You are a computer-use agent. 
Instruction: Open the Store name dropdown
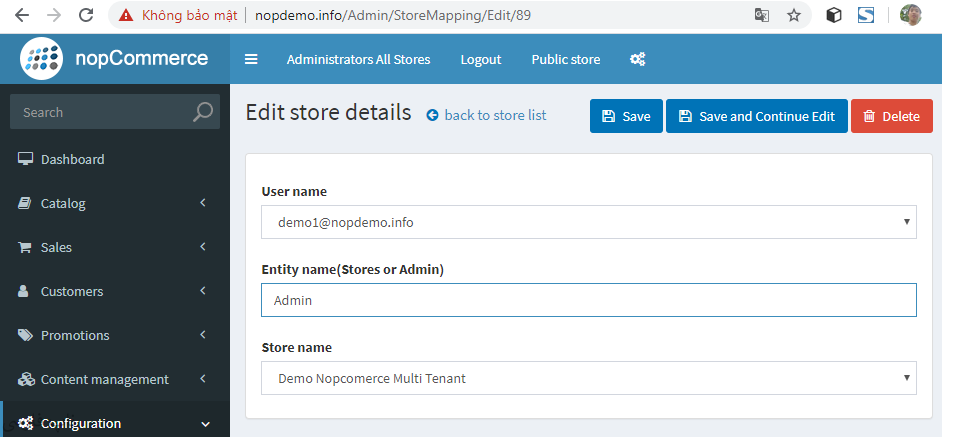[x=588, y=378]
